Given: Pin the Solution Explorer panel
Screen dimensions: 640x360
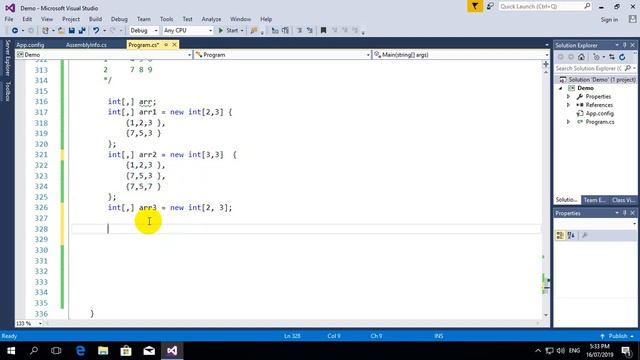Looking at the screenshot, I should pos(624,45).
